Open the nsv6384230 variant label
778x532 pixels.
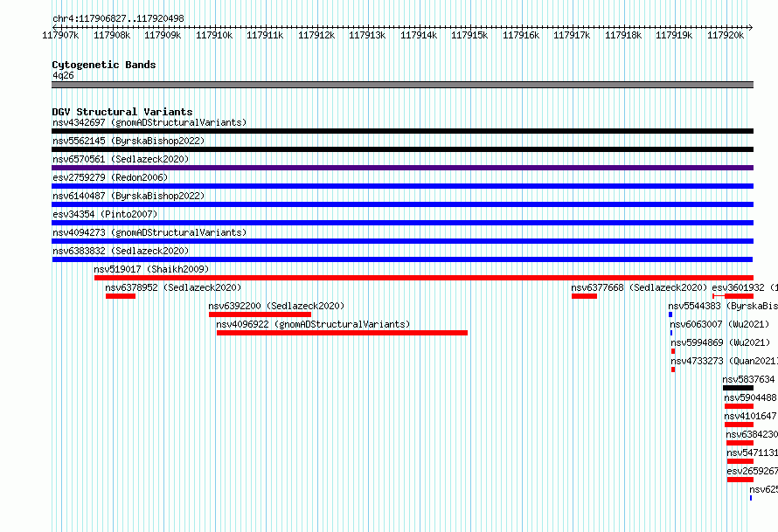coord(752,434)
